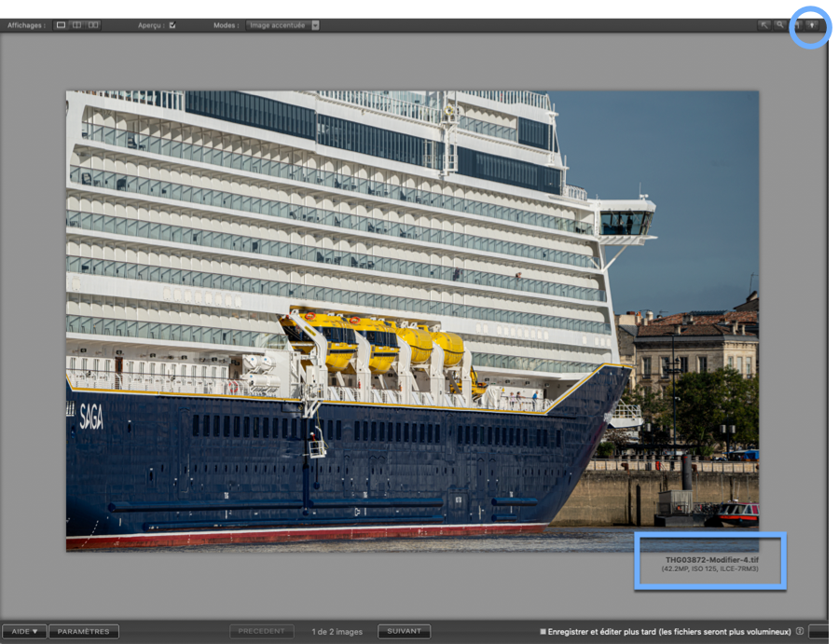Enable Enregistrer et éditer plus tard
Screen dimensions: 839x644
(543, 632)
